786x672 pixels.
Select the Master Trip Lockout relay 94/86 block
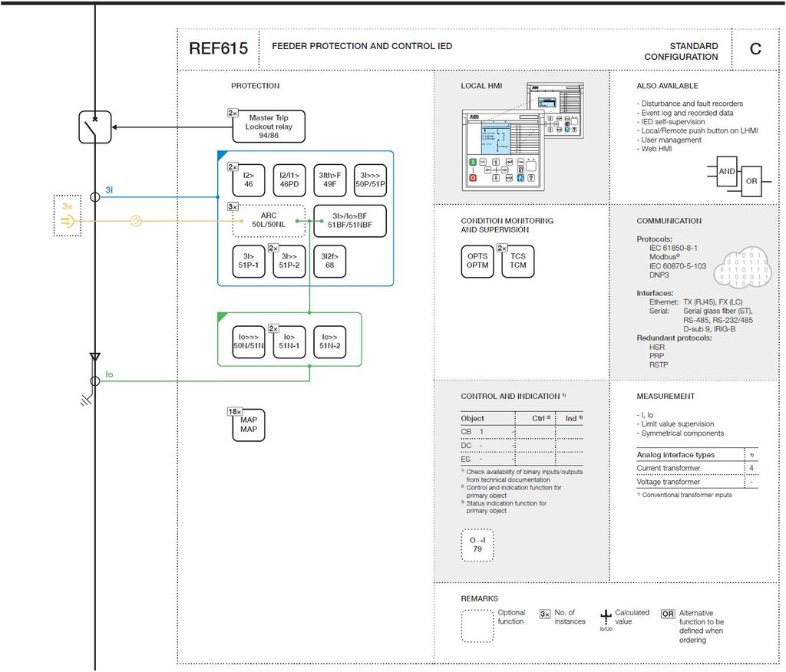tap(269, 127)
